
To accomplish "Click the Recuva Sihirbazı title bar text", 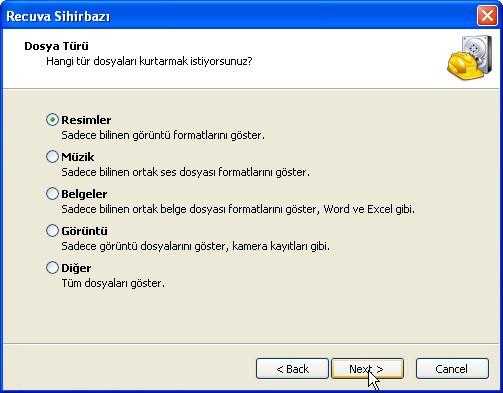I will (58, 16).
